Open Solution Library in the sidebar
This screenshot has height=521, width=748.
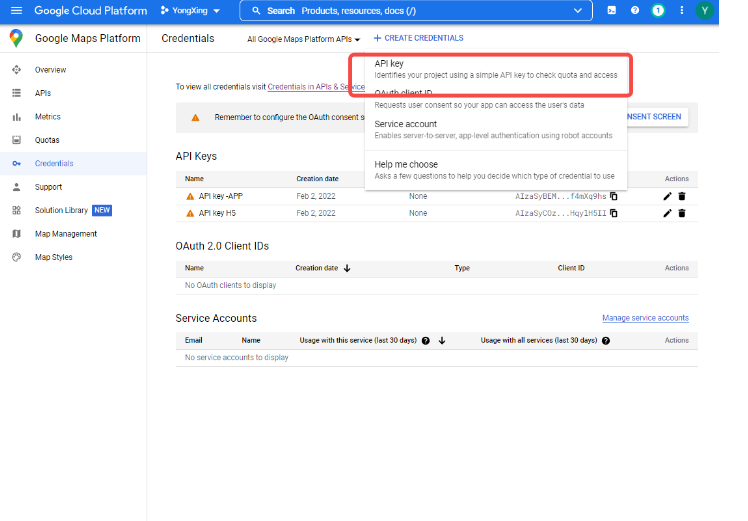pos(61,210)
